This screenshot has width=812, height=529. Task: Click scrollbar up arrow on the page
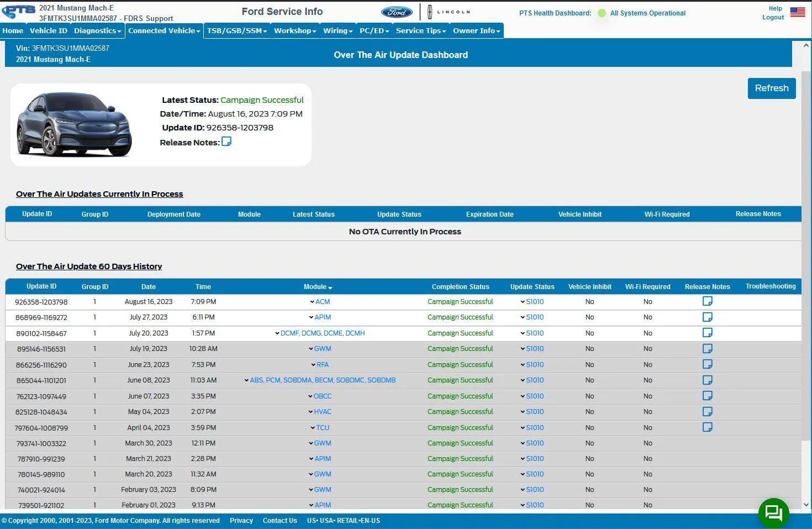(806, 46)
